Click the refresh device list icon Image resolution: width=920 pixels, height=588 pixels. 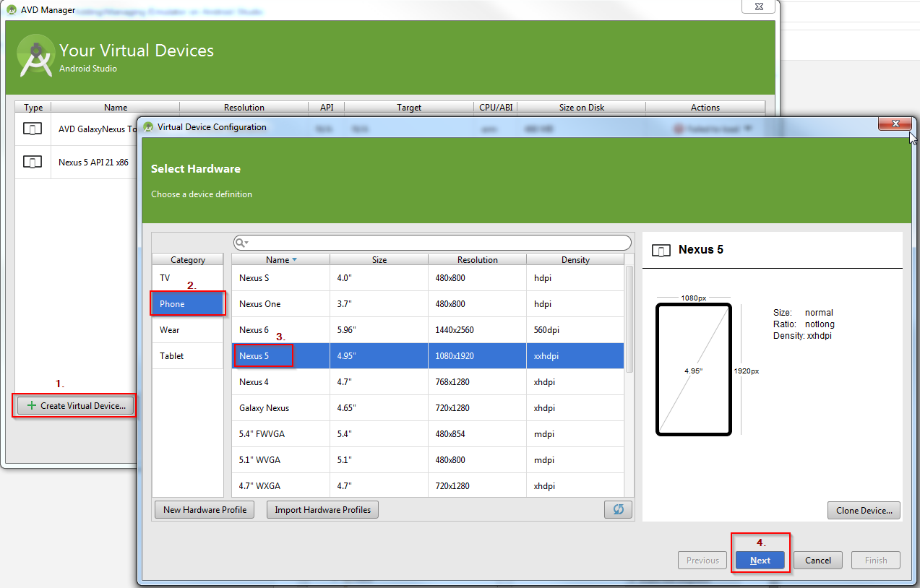pos(619,509)
